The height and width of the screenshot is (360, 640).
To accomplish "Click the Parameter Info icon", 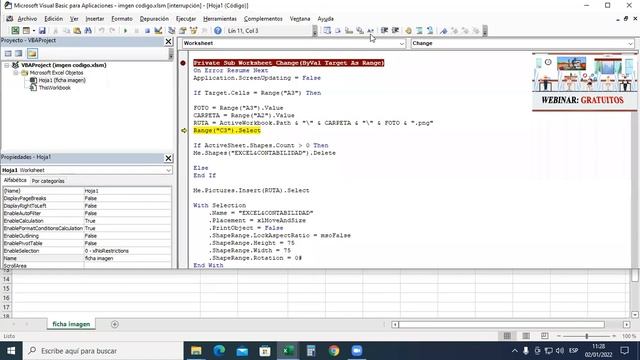I will [360, 31].
